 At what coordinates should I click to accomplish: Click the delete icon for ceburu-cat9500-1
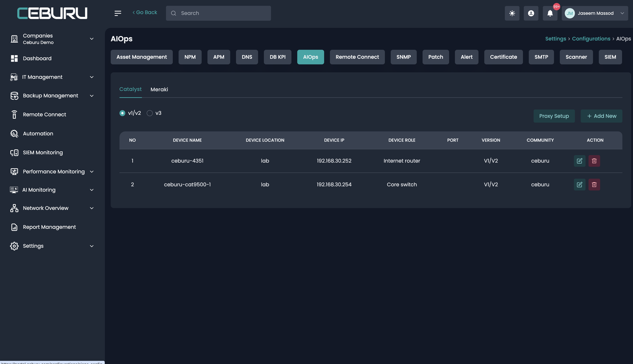tap(594, 184)
